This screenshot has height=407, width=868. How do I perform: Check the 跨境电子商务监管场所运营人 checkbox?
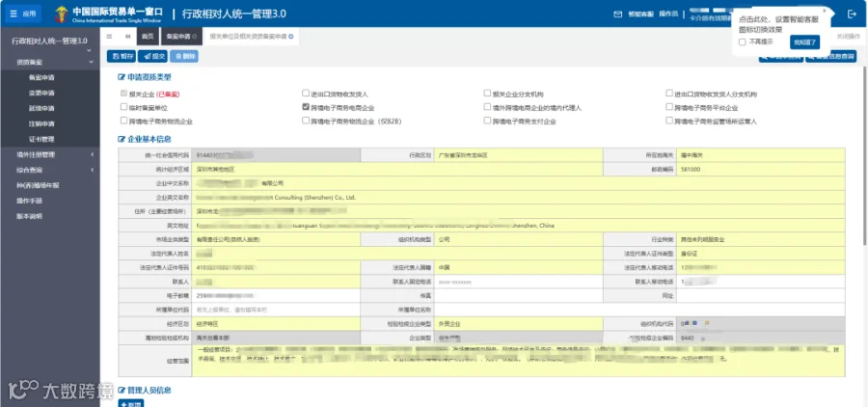[669, 120]
